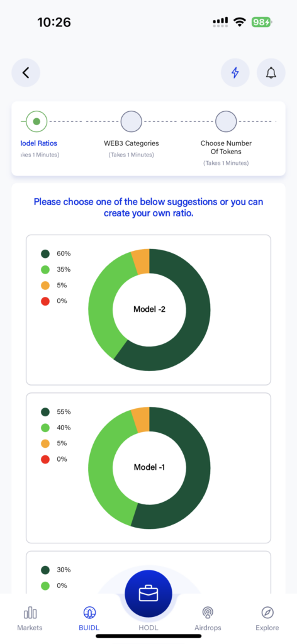This screenshot has height=644, width=297.
Task: Open the Explore compass icon
Action: pyautogui.click(x=267, y=613)
